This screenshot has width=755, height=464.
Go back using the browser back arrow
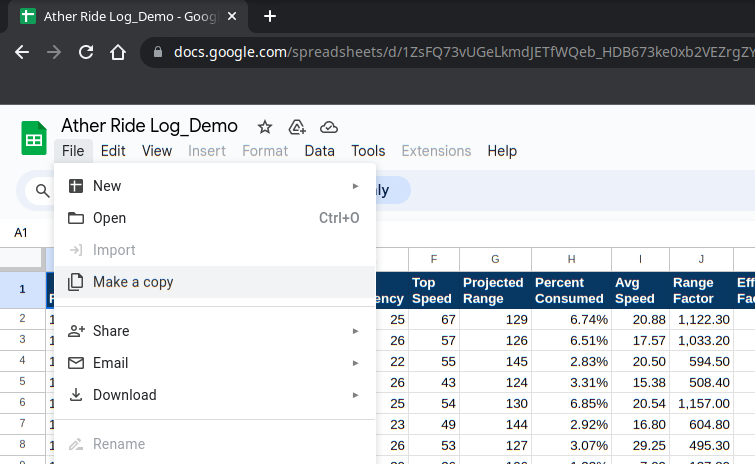pos(22,52)
